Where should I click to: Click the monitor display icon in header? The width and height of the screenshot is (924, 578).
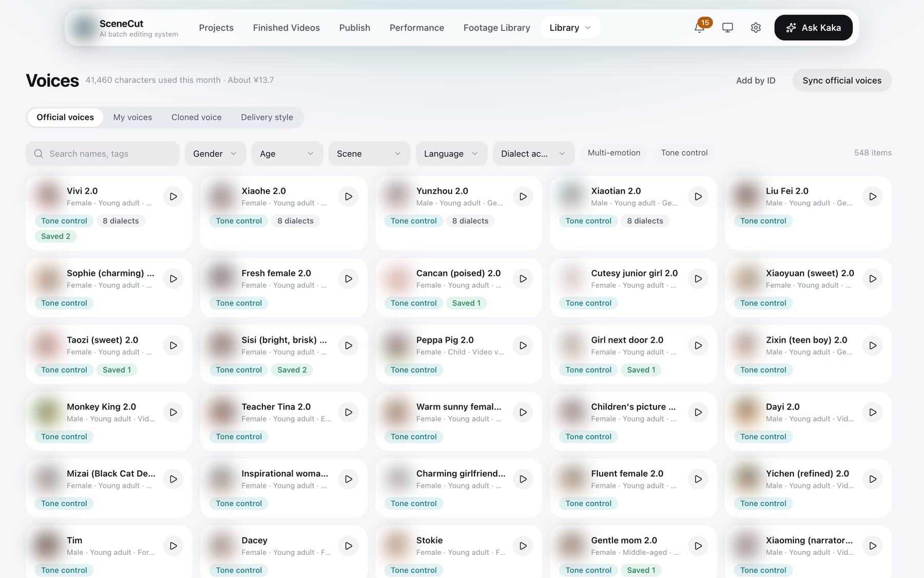(x=727, y=28)
